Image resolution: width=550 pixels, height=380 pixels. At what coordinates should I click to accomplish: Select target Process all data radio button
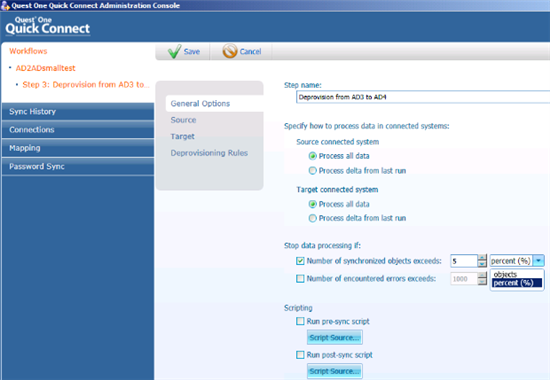click(x=312, y=204)
